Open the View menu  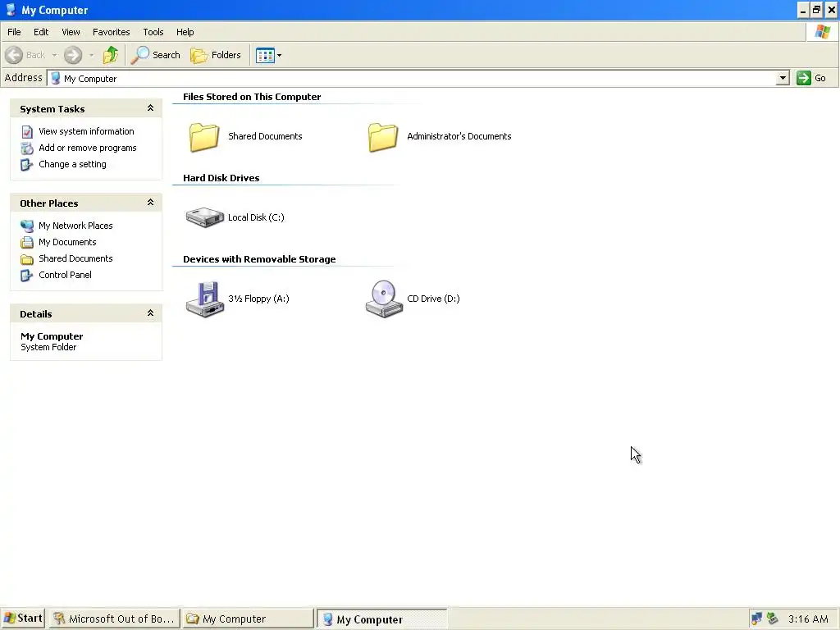click(x=71, y=32)
